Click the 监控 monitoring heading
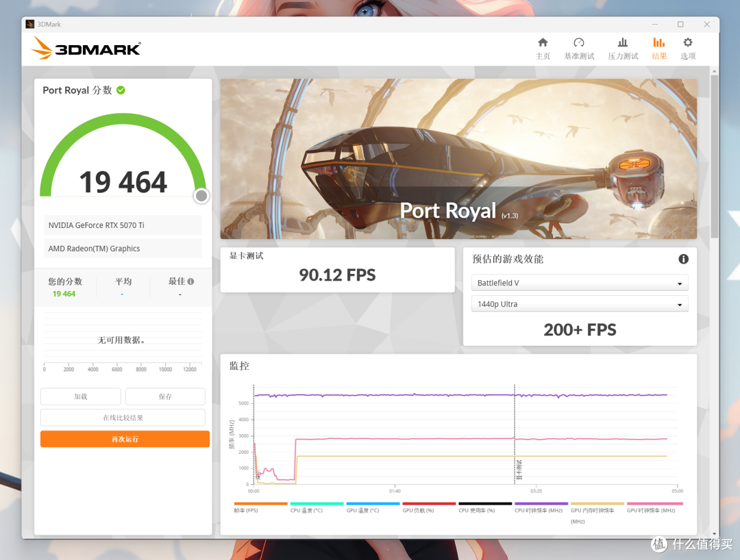The width and height of the screenshot is (740, 560). click(x=239, y=366)
